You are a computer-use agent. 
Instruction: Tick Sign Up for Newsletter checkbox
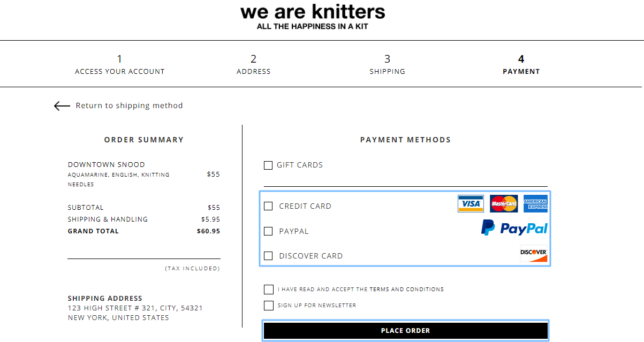point(269,306)
